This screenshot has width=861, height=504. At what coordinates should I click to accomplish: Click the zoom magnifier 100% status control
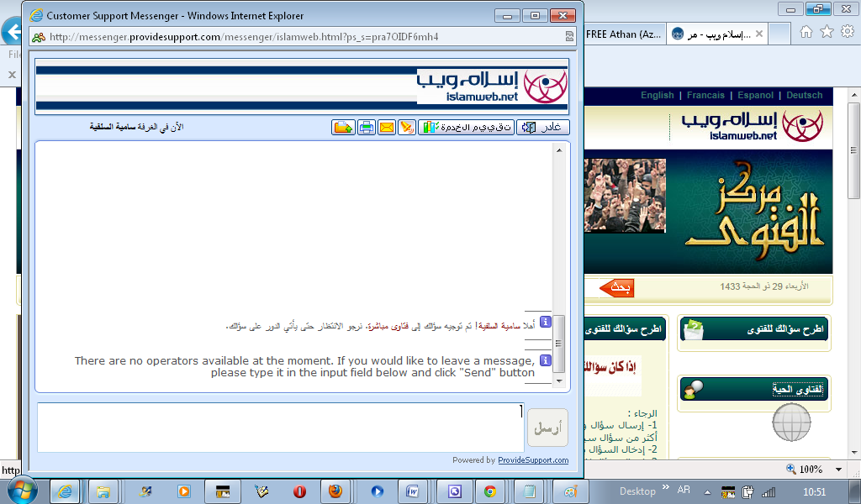(x=805, y=470)
